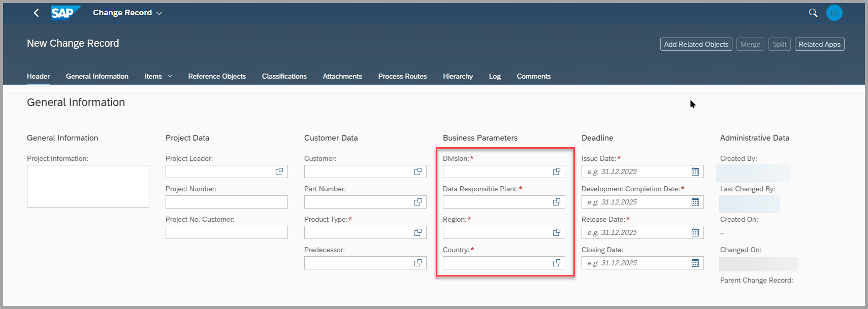The width and height of the screenshot is (868, 309).
Task: Expand the Items tab dropdown
Action: [170, 76]
